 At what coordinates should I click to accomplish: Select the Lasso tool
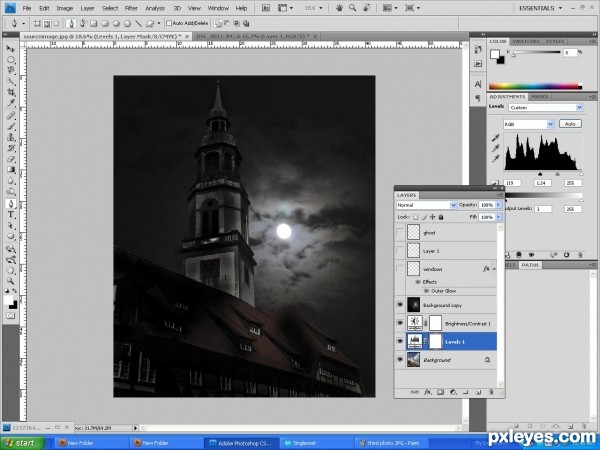click(10, 70)
